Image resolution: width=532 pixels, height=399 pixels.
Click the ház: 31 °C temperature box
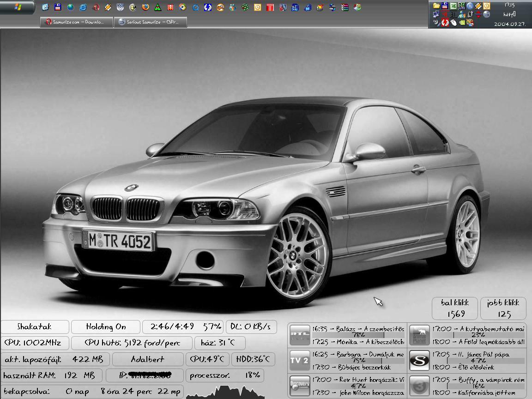tap(220, 343)
